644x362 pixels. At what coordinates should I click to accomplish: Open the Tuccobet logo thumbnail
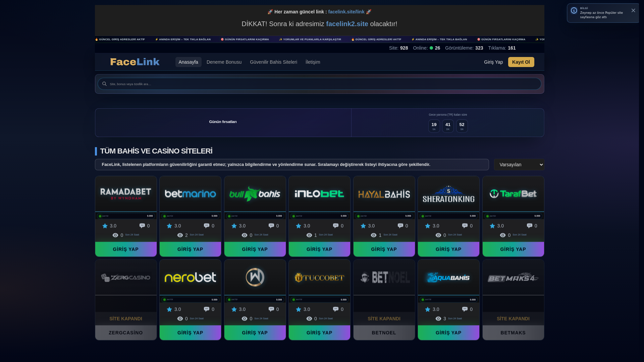[x=319, y=277]
